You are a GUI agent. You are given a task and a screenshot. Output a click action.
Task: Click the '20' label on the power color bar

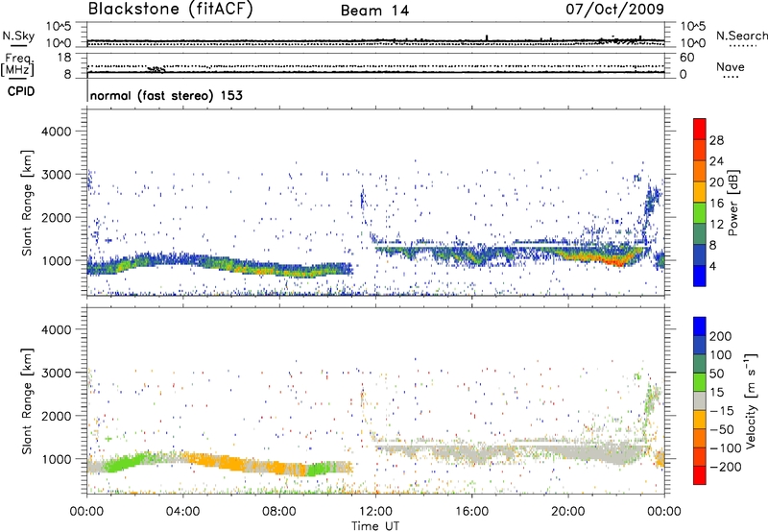[x=716, y=182]
